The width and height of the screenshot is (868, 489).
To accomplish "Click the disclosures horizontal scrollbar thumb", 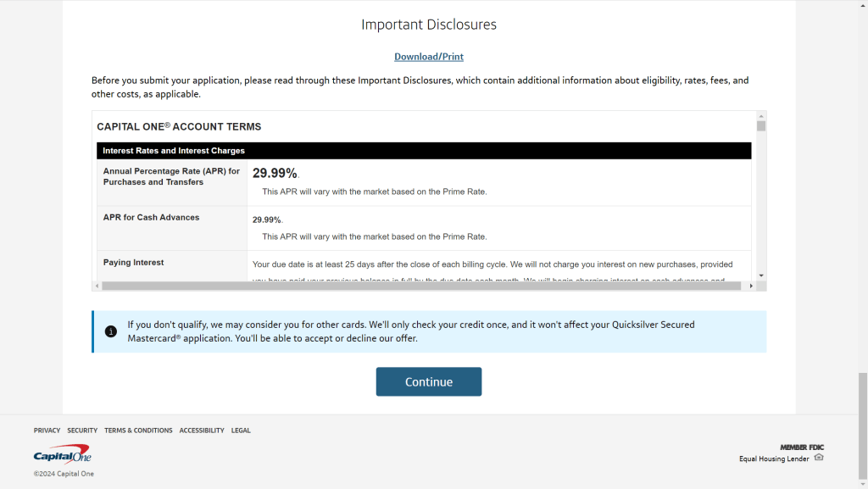I will point(421,286).
